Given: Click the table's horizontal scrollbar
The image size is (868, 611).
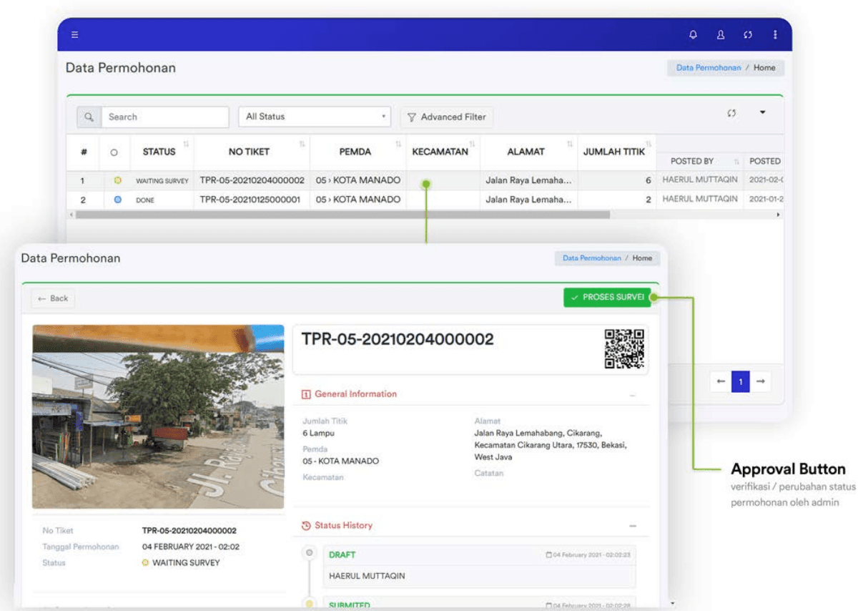Looking at the screenshot, I should (343, 215).
